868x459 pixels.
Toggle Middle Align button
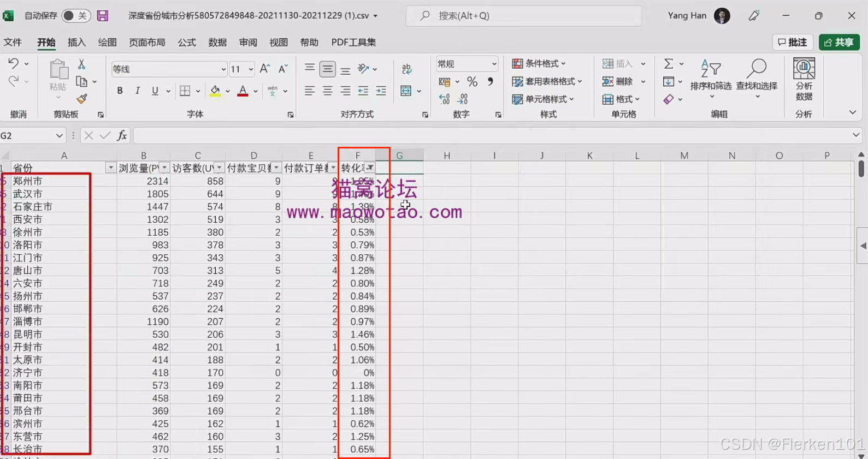pos(328,69)
